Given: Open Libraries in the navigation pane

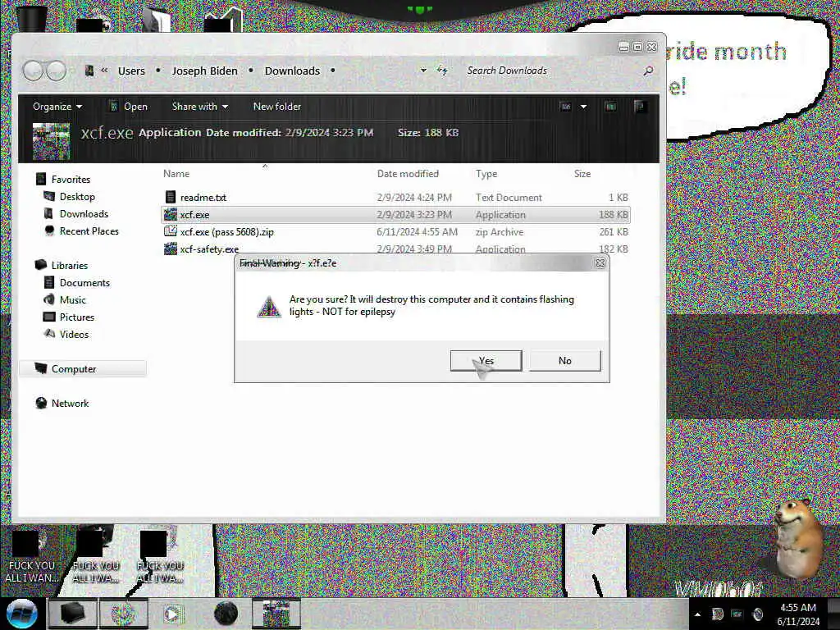Looking at the screenshot, I should coord(70,265).
